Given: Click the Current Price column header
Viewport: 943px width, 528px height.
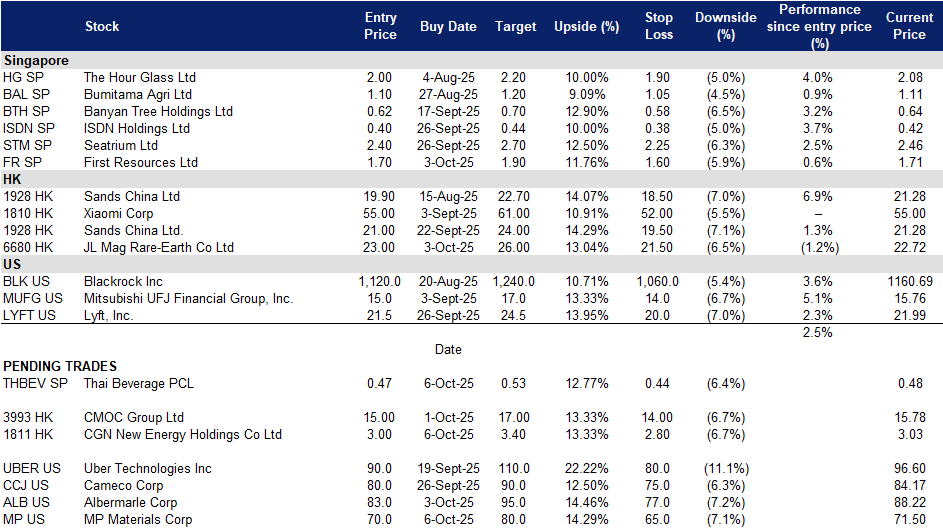Looking at the screenshot, I should 909,26.
